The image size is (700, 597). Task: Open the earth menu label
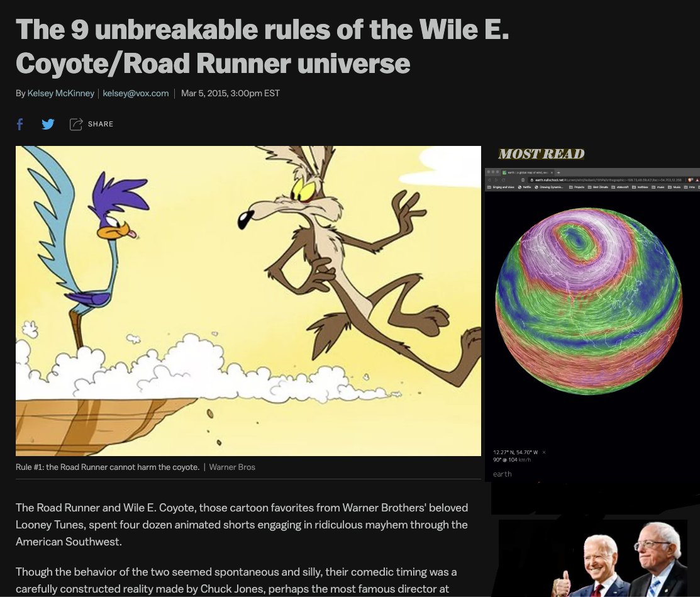pyautogui.click(x=503, y=474)
